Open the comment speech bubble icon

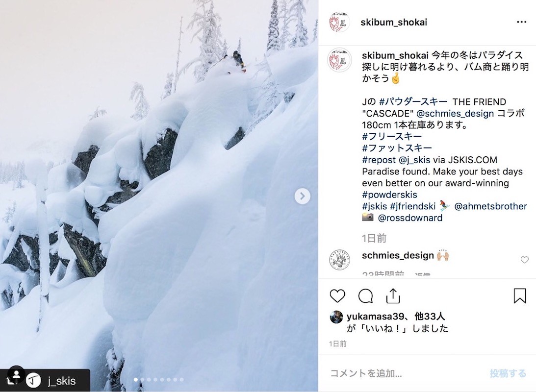pos(365,296)
